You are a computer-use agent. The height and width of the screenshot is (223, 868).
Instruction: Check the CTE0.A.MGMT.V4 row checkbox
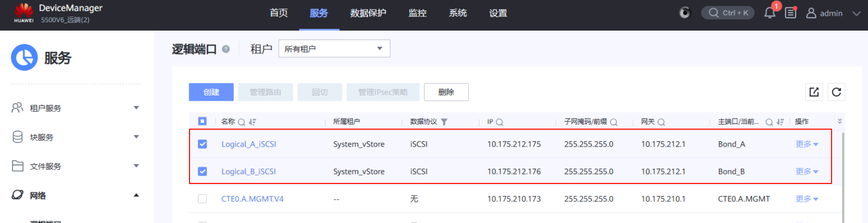[x=202, y=199]
